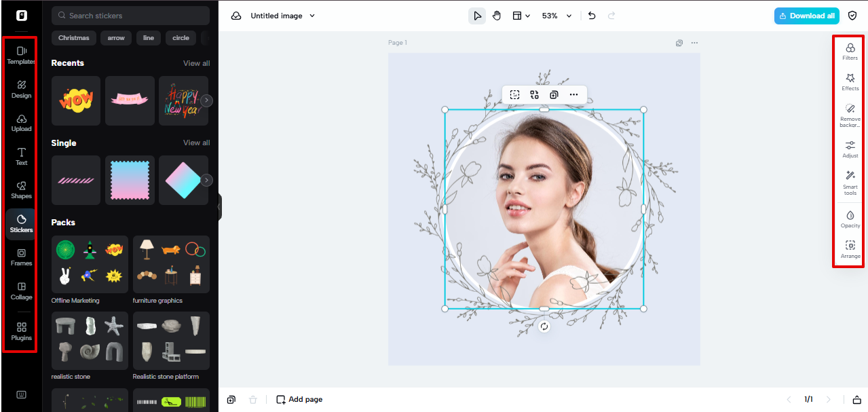Filter stickers by Christmas tag

pyautogui.click(x=74, y=38)
